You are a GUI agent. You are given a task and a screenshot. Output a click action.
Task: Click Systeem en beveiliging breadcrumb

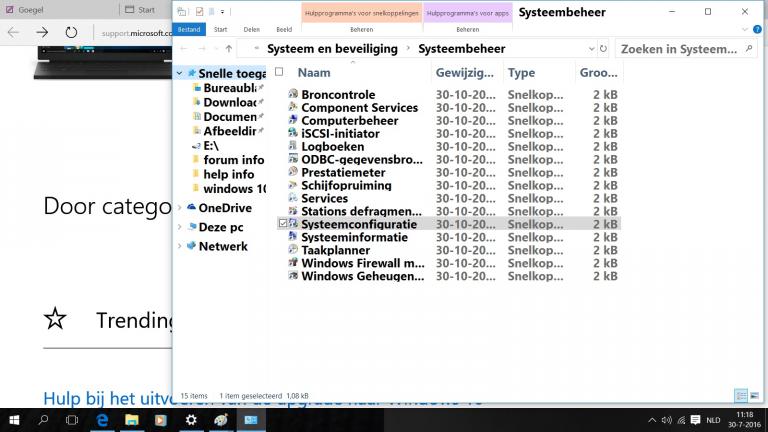point(332,49)
